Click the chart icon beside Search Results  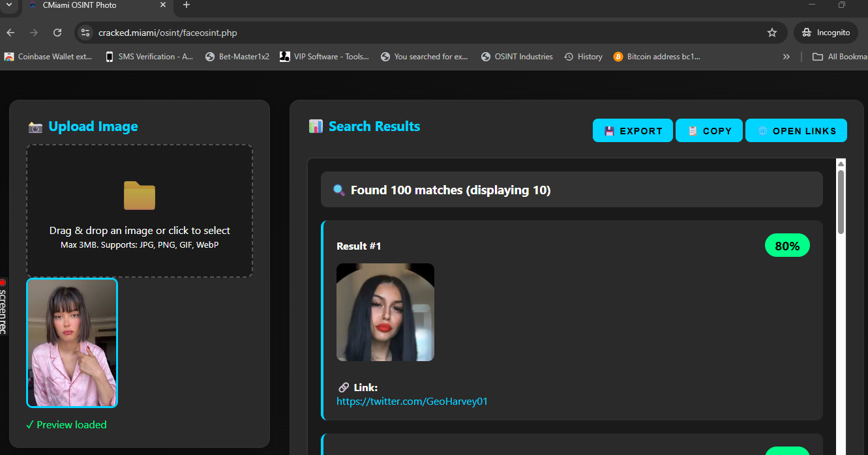point(316,126)
